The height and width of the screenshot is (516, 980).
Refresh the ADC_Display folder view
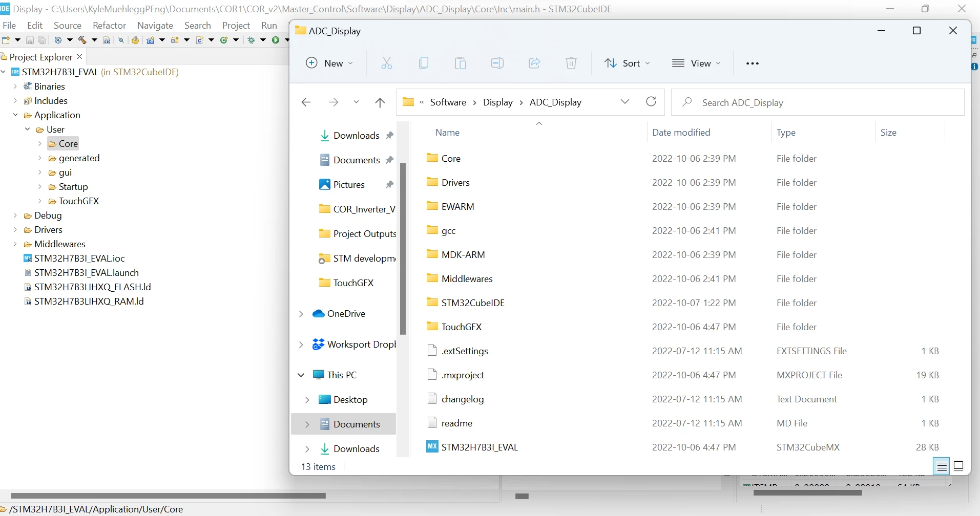(x=651, y=101)
